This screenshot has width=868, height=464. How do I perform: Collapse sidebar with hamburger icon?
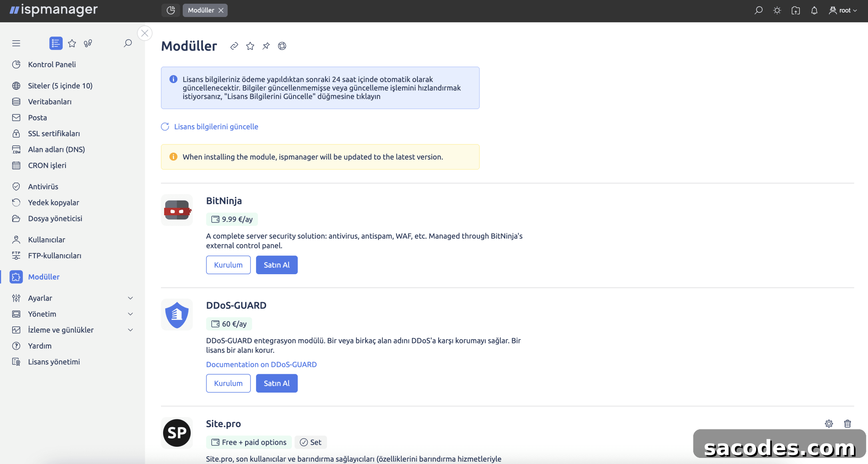[x=16, y=43]
